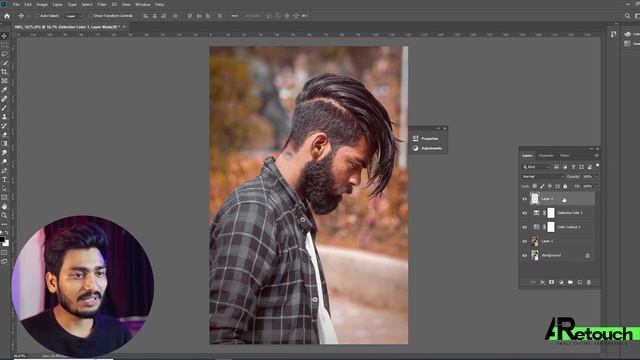Open the Normal blend mode dropdown

tap(542, 177)
